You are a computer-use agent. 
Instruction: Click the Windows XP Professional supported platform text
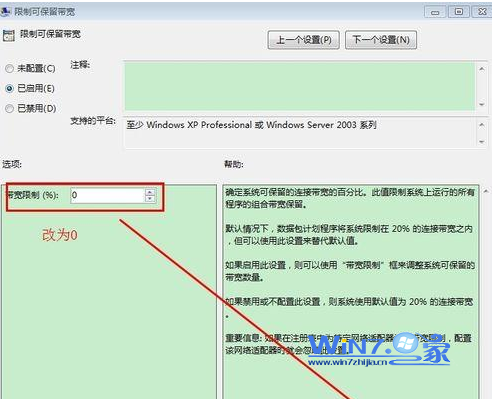point(251,125)
